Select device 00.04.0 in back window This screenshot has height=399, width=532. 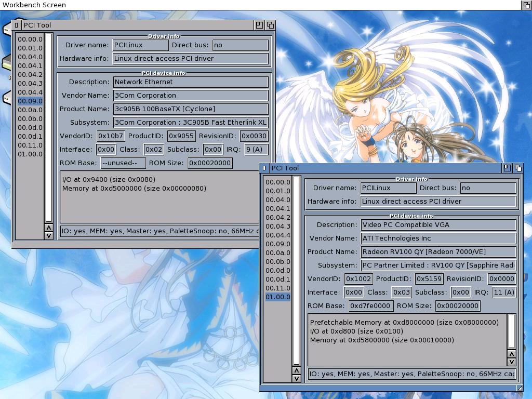tap(30, 57)
